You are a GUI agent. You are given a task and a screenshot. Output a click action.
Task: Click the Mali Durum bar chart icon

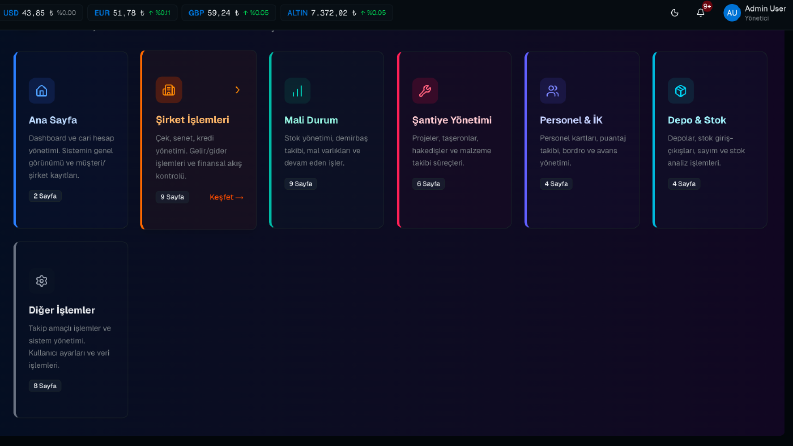(297, 91)
